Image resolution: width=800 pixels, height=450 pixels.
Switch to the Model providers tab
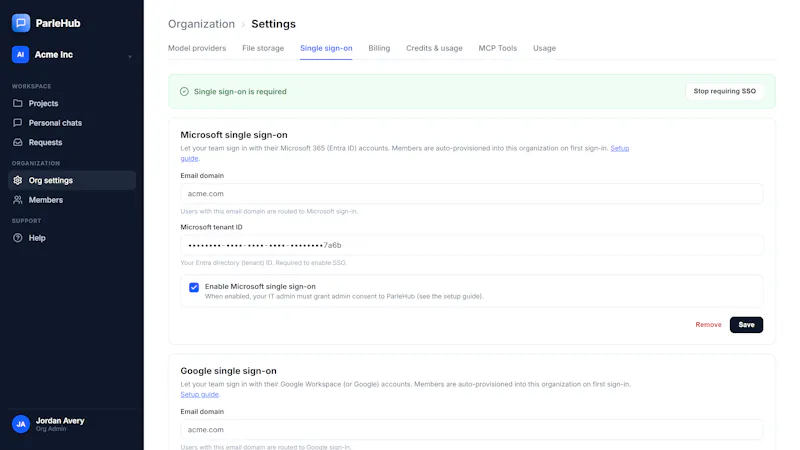(197, 48)
